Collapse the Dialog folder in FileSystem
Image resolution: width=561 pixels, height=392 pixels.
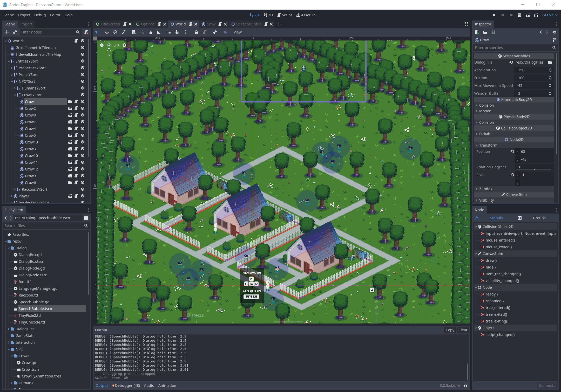pos(9,248)
